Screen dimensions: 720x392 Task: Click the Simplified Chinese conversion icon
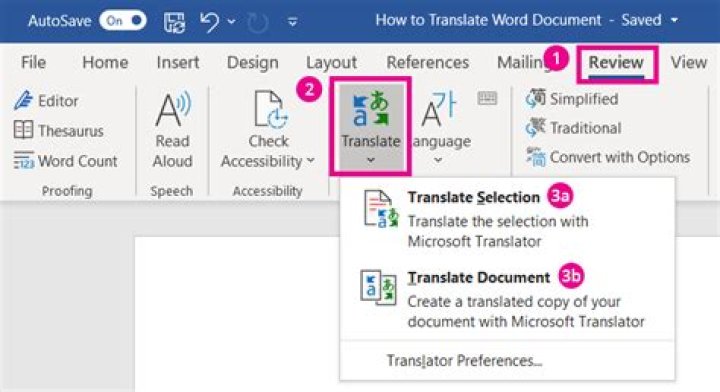(536, 98)
